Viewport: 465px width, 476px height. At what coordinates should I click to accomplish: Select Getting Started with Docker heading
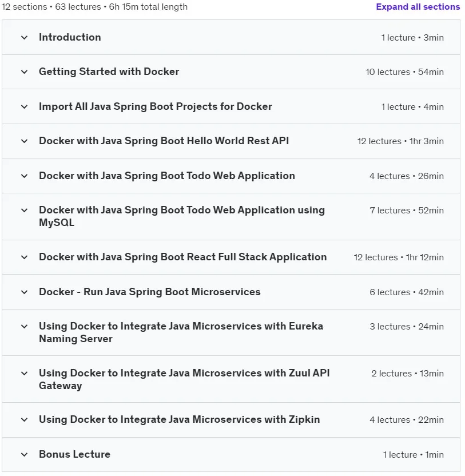tap(109, 72)
